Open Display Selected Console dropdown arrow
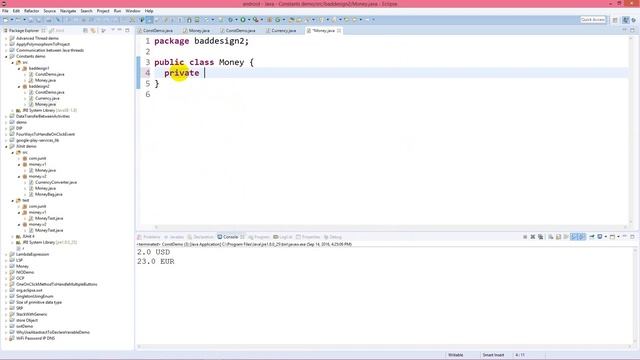 [606, 237]
